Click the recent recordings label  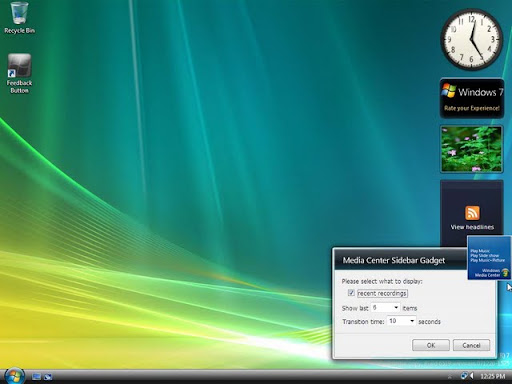point(382,293)
